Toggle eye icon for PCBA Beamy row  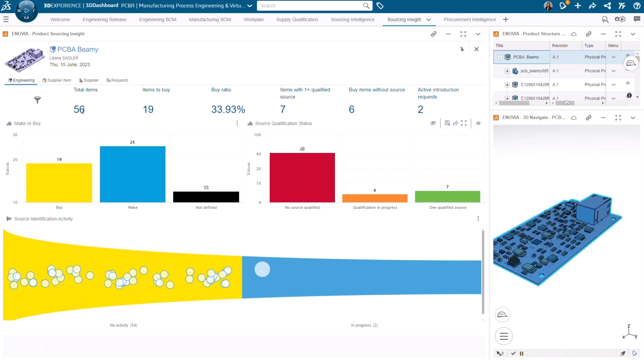tap(628, 55)
